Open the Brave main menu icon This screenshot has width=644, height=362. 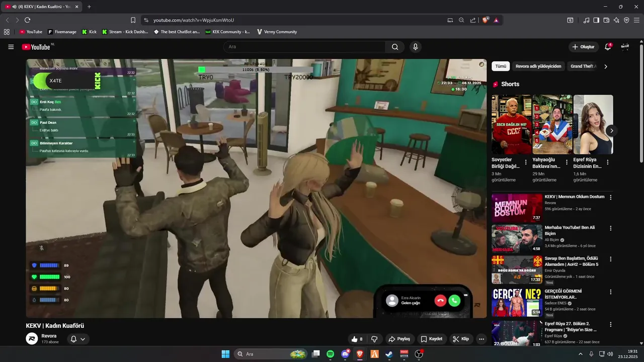tap(636, 20)
